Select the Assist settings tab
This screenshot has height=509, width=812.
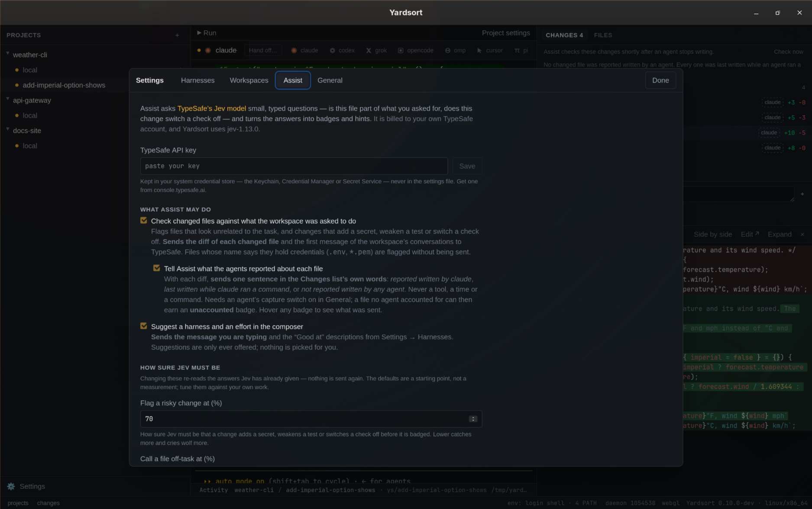[293, 80]
